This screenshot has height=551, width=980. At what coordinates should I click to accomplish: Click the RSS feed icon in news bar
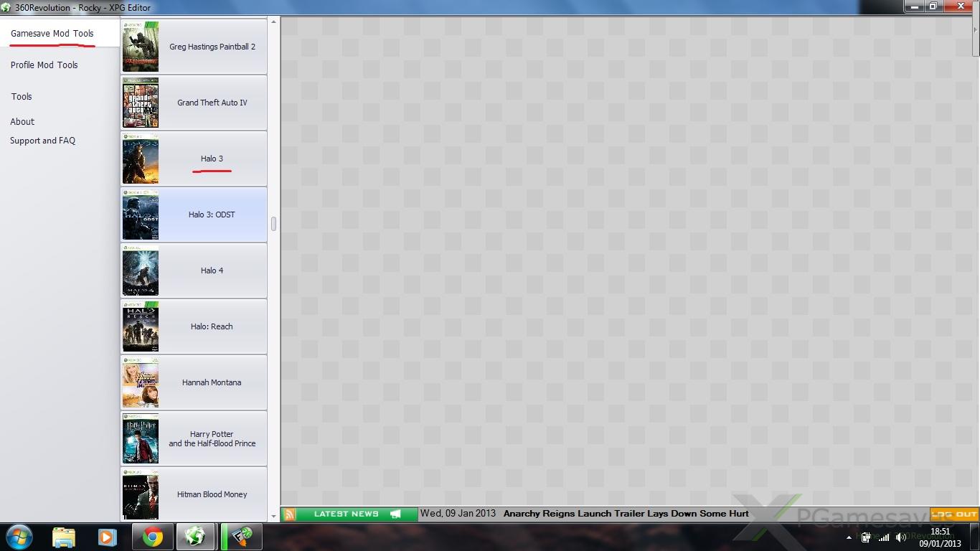click(289, 514)
